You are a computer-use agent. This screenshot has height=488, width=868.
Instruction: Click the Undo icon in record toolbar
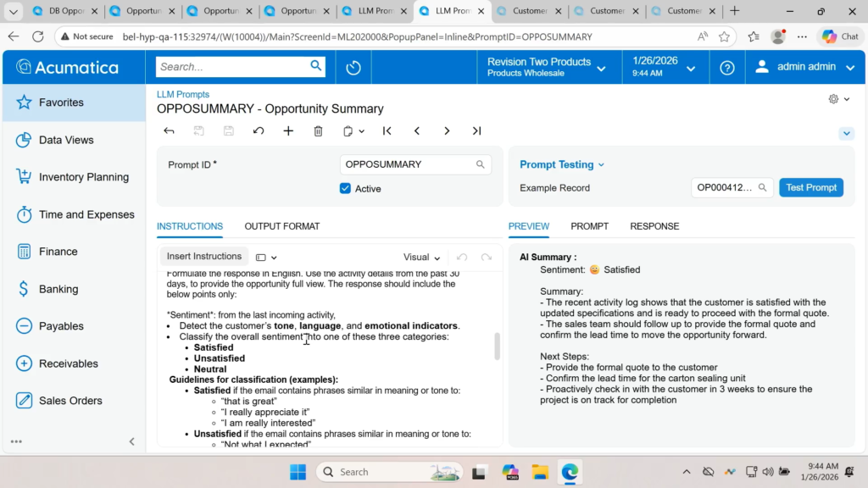click(259, 131)
